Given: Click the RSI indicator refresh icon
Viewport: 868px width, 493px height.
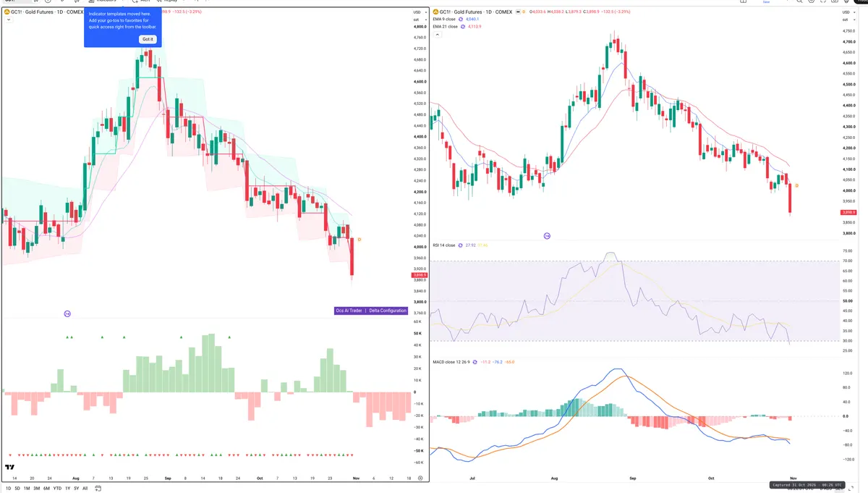Looking at the screenshot, I should click(x=461, y=245).
